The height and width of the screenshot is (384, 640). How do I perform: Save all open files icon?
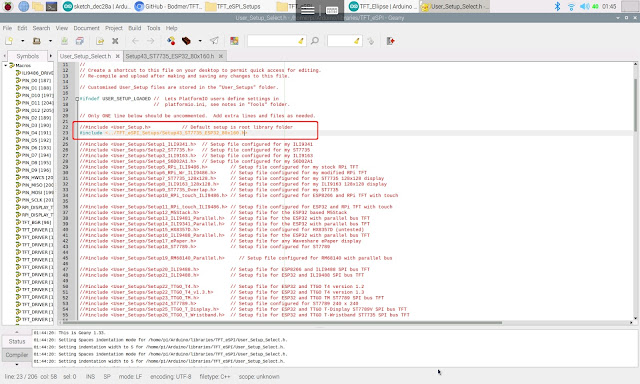80,41
